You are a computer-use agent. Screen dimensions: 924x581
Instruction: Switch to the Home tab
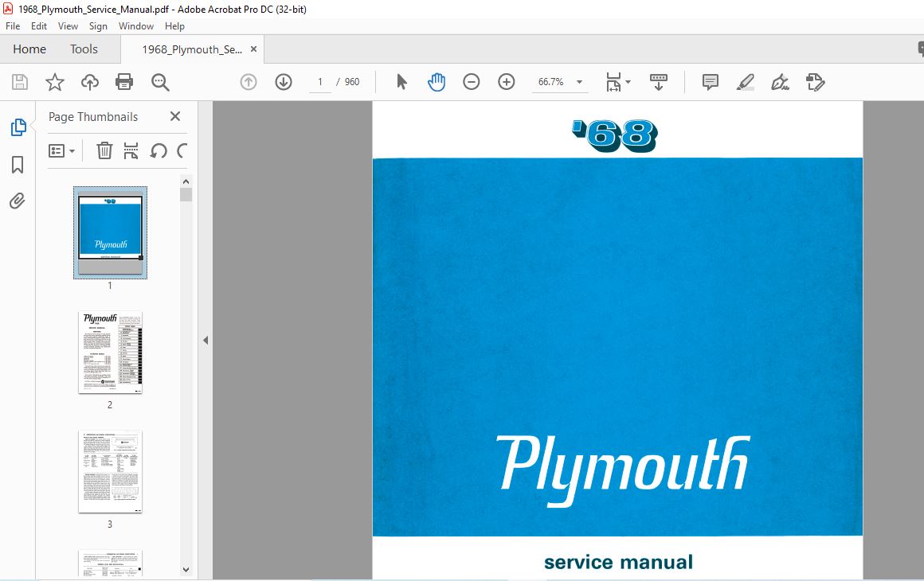(x=29, y=49)
